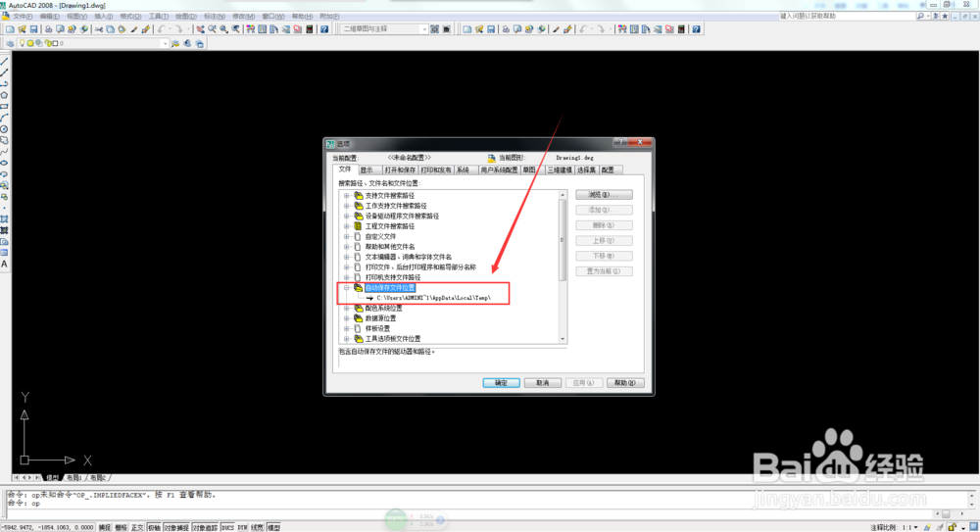980x532 pixels.
Task: Select the Rectangle draw tool
Action: point(4,106)
